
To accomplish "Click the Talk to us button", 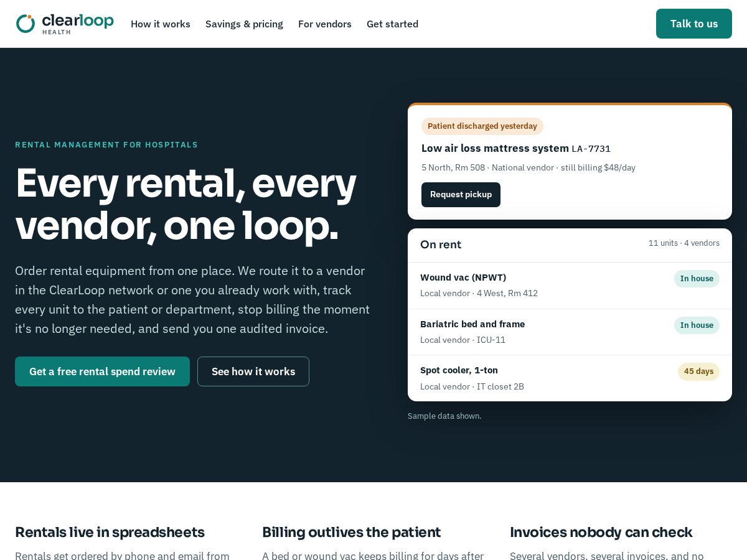I will [694, 24].
